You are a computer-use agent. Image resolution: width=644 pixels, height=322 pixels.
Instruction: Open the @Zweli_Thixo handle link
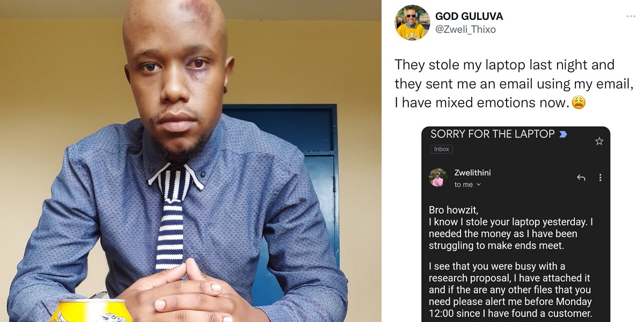coord(465,30)
